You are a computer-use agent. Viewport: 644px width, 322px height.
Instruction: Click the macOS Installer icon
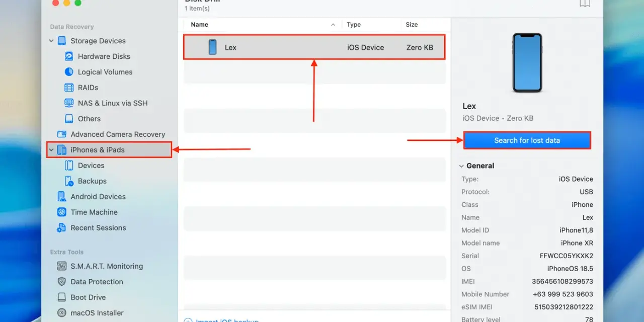pyautogui.click(x=61, y=313)
